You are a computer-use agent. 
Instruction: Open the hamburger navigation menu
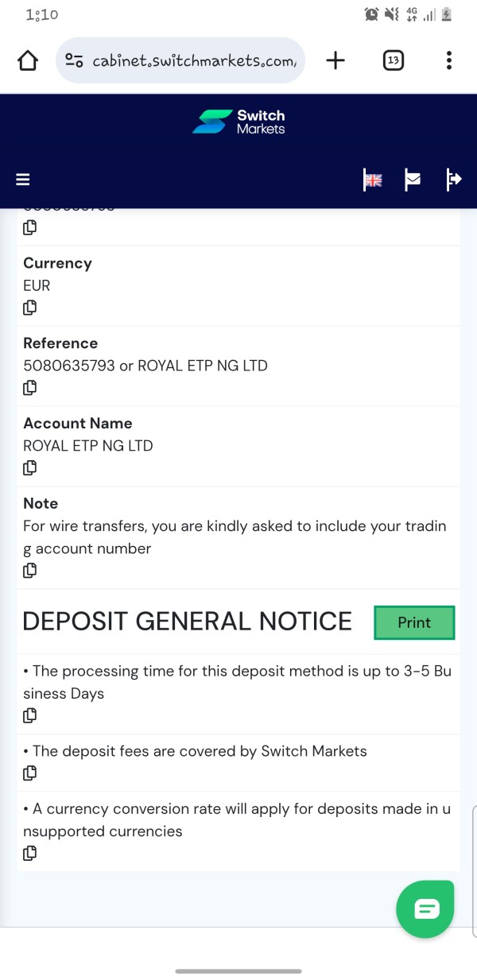click(x=23, y=180)
